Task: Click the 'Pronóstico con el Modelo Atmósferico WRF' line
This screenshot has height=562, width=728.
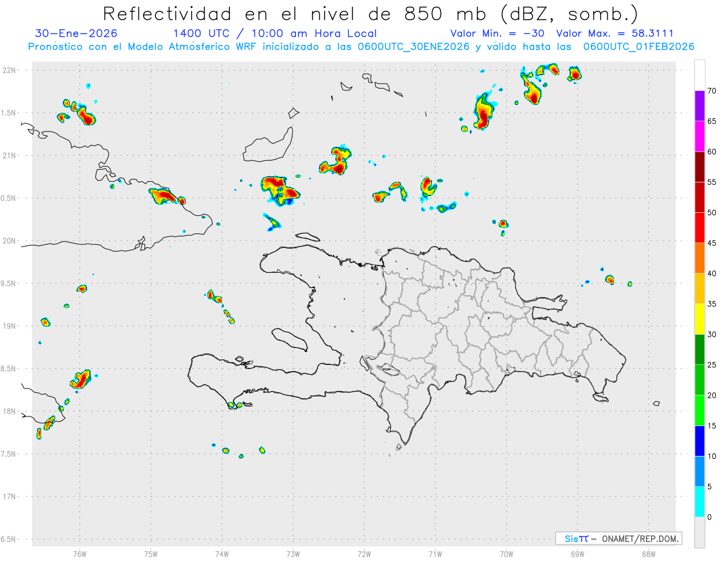Action: pos(361,47)
